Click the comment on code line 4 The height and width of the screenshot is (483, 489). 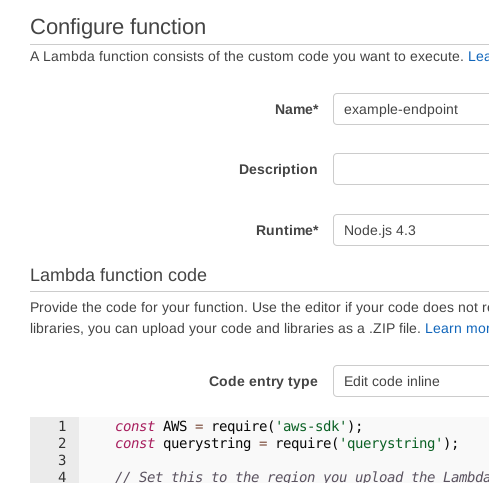(302, 477)
